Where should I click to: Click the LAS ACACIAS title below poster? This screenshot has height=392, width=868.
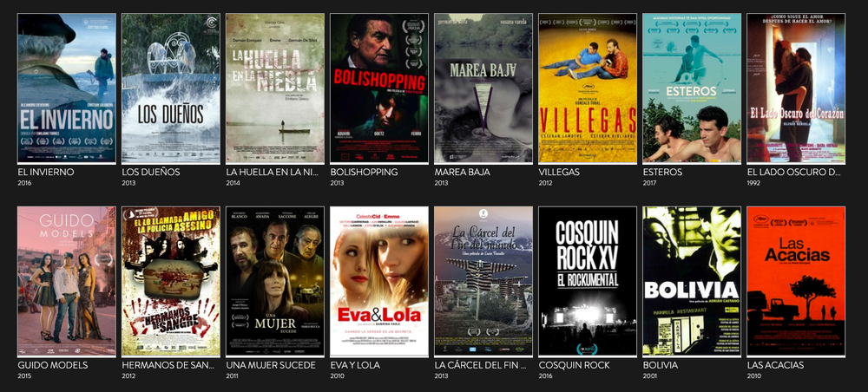775,365
